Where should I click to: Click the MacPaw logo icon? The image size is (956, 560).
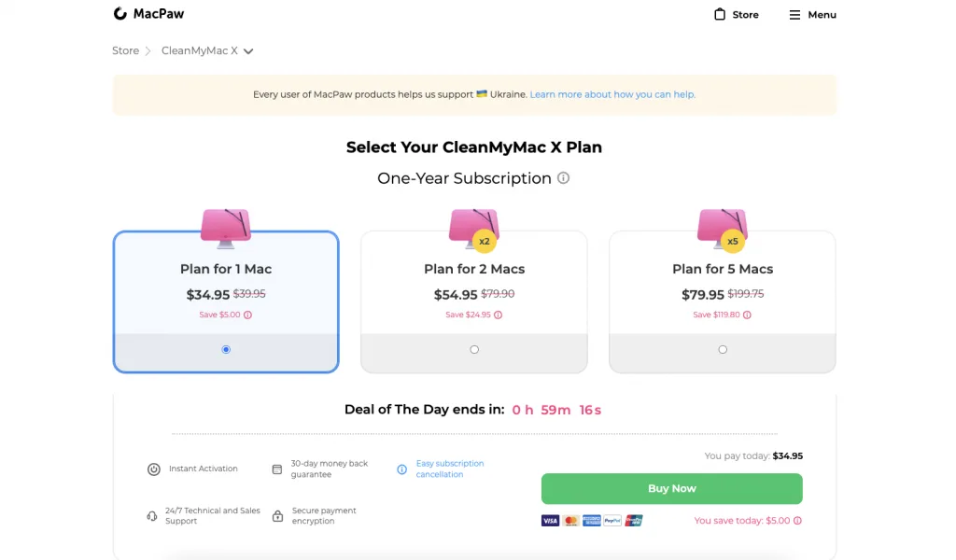pyautogui.click(x=120, y=13)
